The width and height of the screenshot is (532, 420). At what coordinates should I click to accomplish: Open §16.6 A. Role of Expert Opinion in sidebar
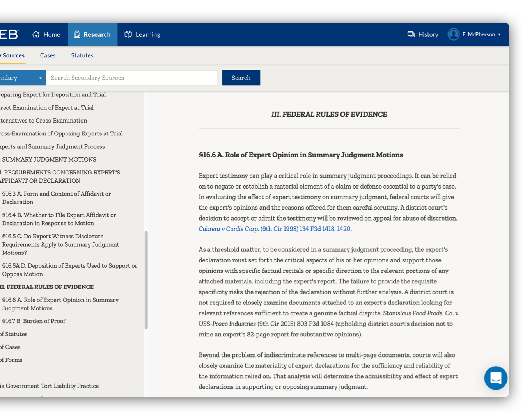pos(60,304)
